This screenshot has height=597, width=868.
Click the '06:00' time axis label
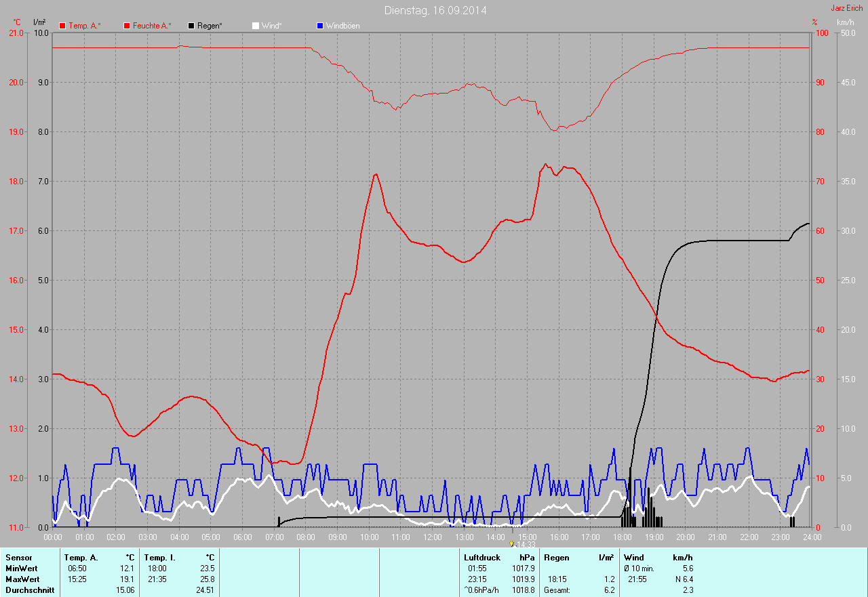[243, 537]
